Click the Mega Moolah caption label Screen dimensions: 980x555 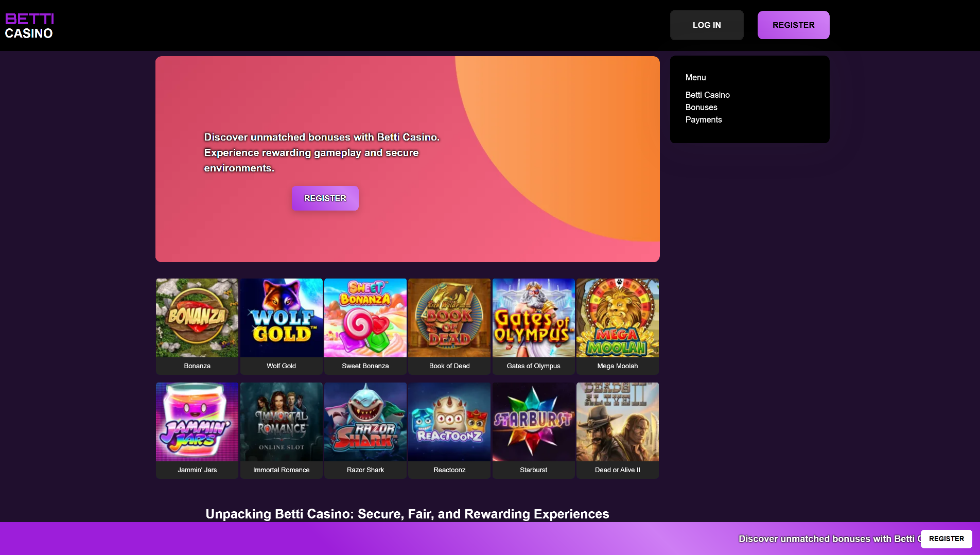tap(618, 366)
